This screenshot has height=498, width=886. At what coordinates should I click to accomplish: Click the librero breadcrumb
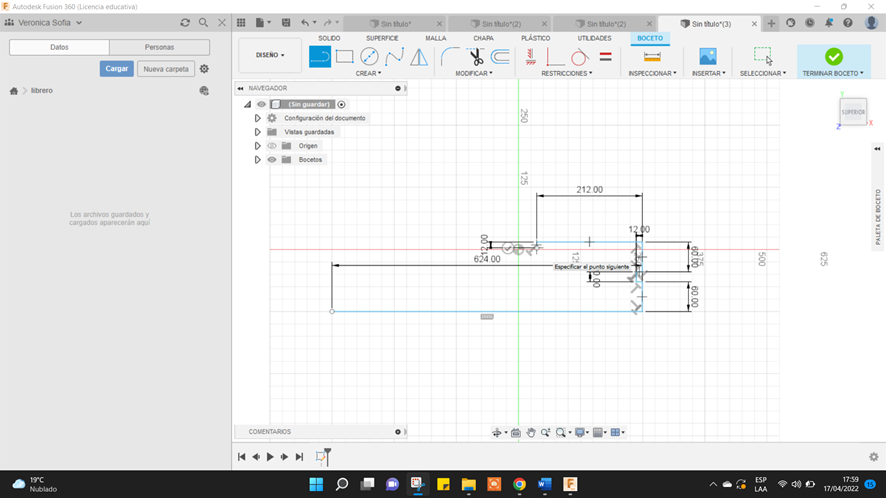click(42, 90)
